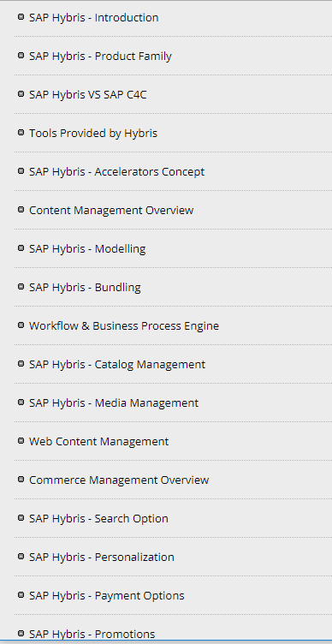The width and height of the screenshot is (332, 644).
Task: Open SAP Hybris - Introduction chapter
Action: [93, 18]
